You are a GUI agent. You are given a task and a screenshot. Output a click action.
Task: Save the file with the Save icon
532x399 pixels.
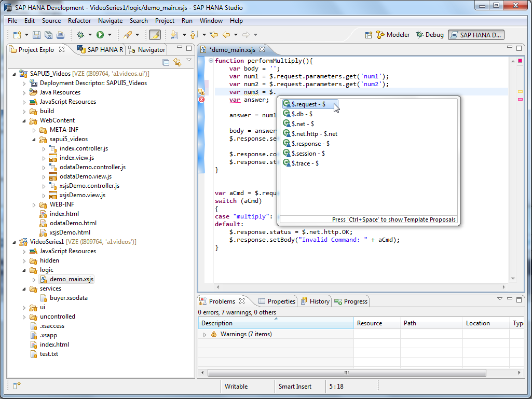point(37,35)
